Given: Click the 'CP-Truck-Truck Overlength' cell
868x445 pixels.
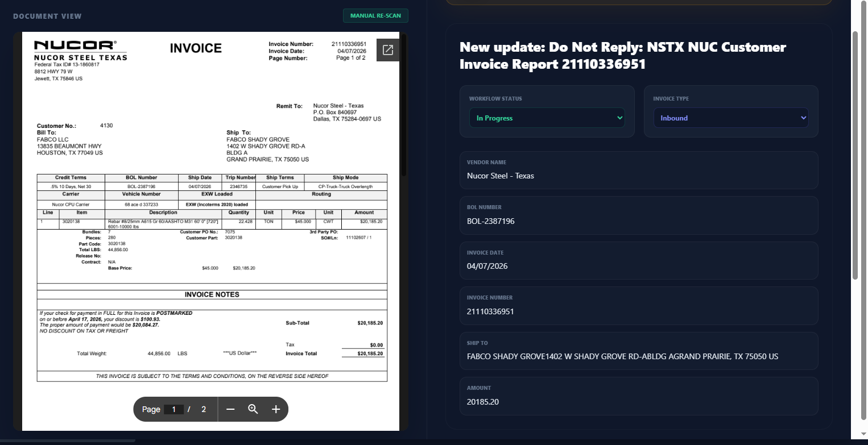Looking at the screenshot, I should coord(346,186).
